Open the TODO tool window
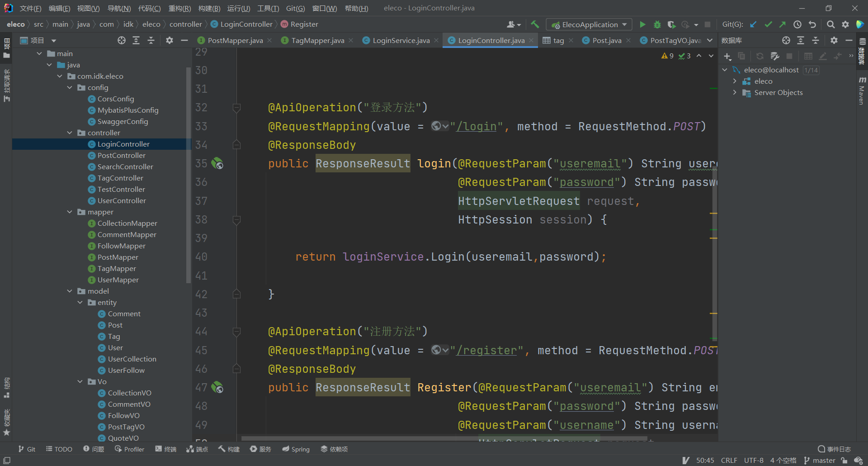 [59, 449]
